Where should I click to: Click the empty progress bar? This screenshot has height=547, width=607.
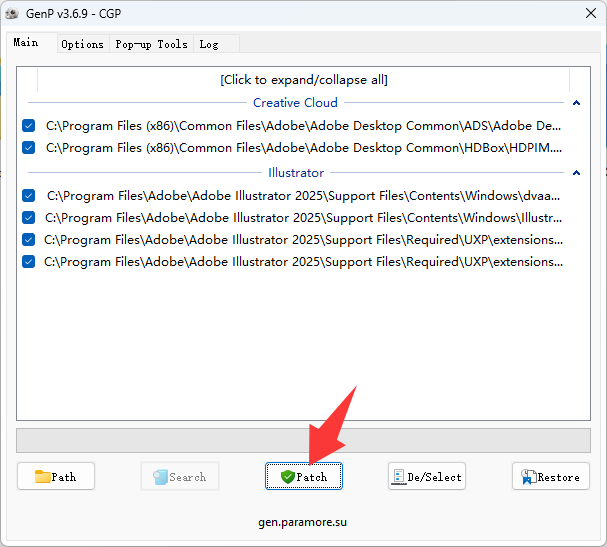(x=304, y=440)
